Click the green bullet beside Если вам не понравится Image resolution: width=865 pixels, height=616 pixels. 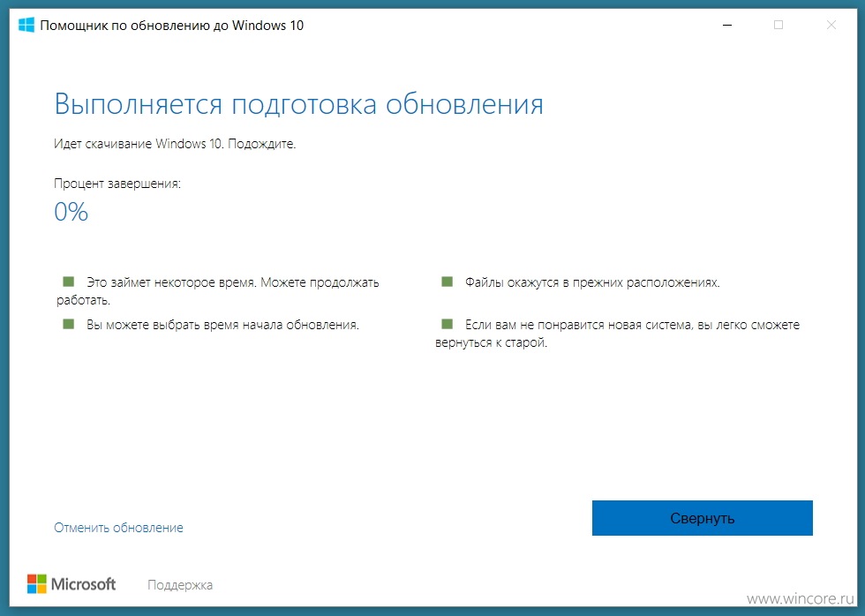point(447,324)
